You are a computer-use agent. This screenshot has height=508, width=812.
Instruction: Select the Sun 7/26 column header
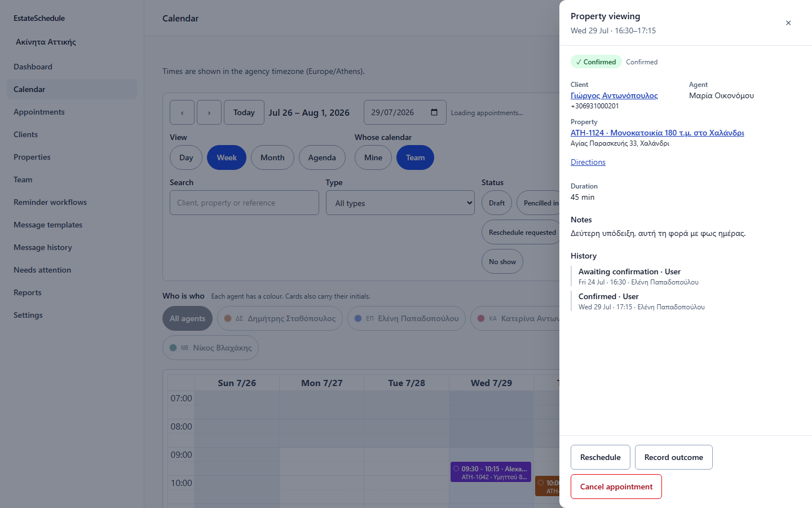tap(237, 383)
